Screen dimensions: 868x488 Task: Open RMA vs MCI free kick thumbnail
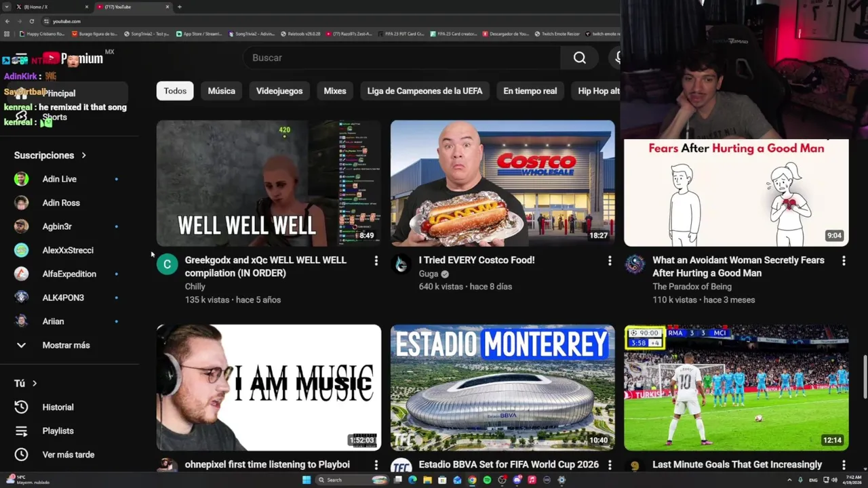pyautogui.click(x=736, y=388)
